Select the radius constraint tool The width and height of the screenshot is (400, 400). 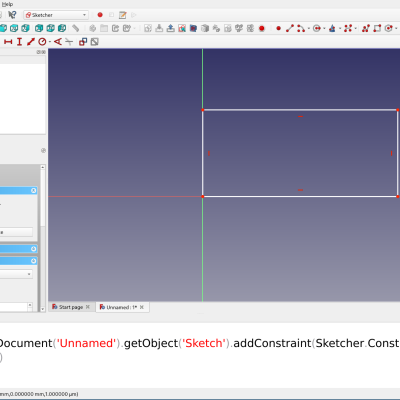42,42
